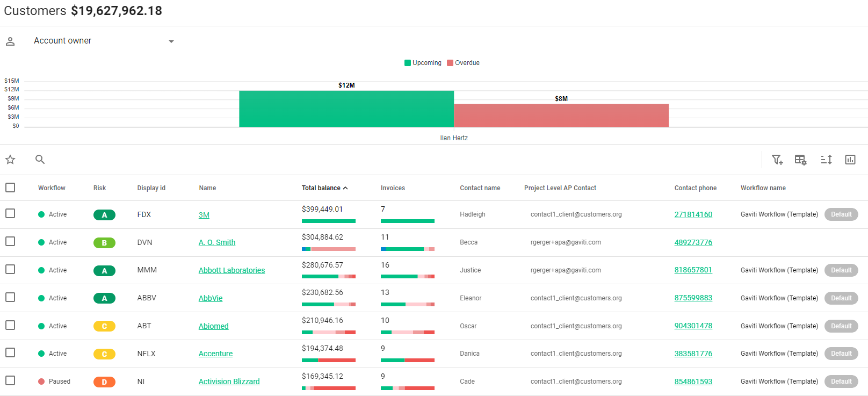This screenshot has height=396, width=868.
Task: Toggle Upcoming series in chart legend
Action: coord(423,63)
